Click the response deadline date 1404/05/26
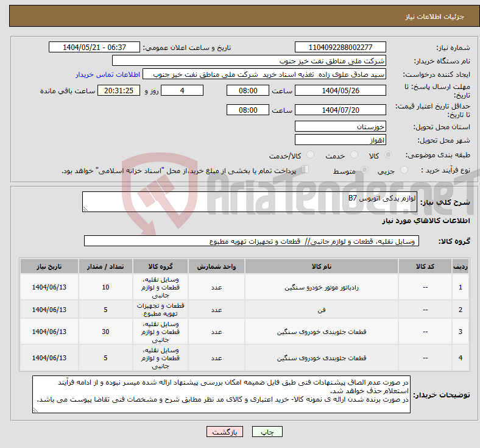480x448 pixels. (340, 91)
